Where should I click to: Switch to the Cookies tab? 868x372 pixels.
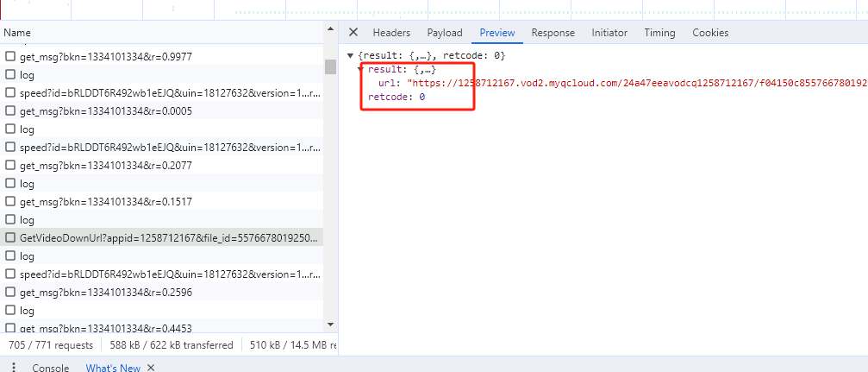pos(710,33)
